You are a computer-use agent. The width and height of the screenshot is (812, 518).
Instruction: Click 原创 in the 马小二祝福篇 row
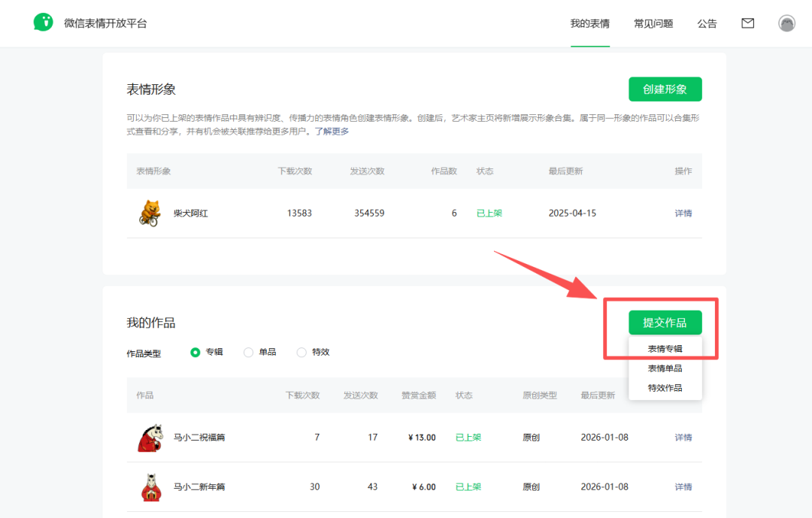(x=532, y=438)
